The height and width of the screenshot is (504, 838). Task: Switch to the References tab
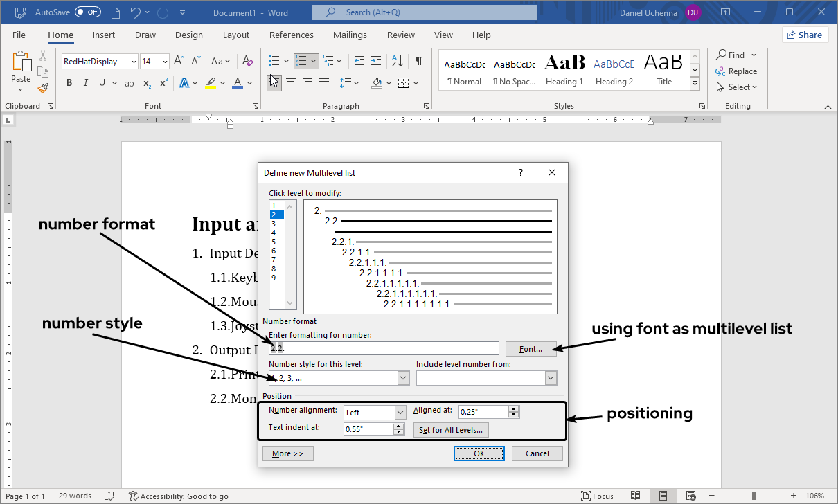[x=291, y=35]
